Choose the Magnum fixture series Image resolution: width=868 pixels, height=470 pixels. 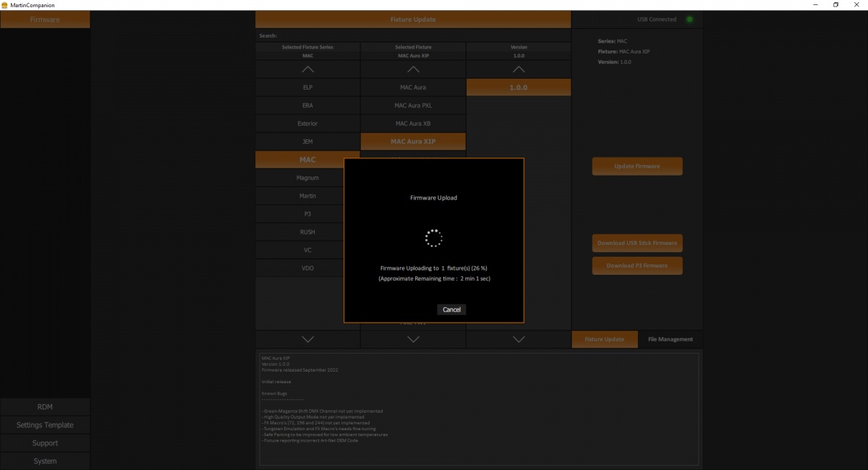[x=307, y=178]
